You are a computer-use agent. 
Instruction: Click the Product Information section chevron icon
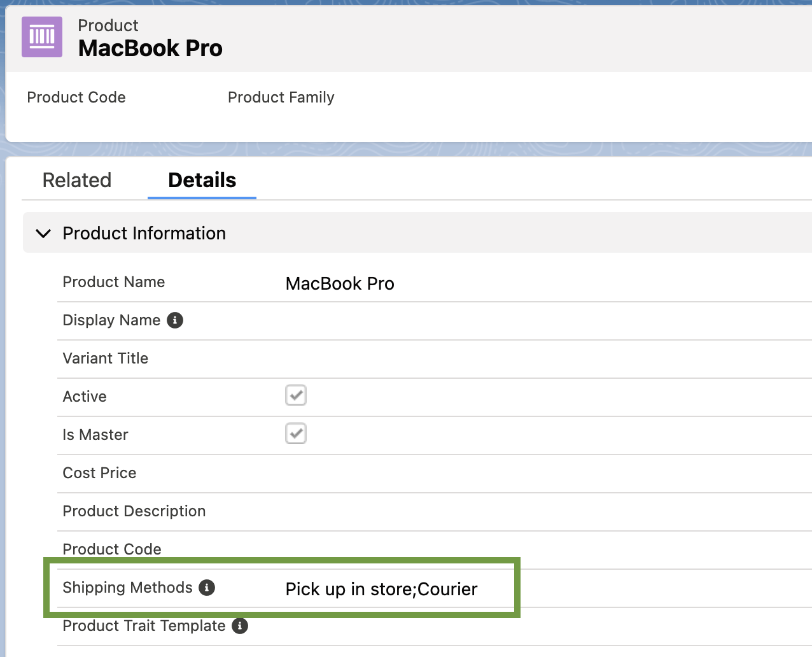[43, 234]
